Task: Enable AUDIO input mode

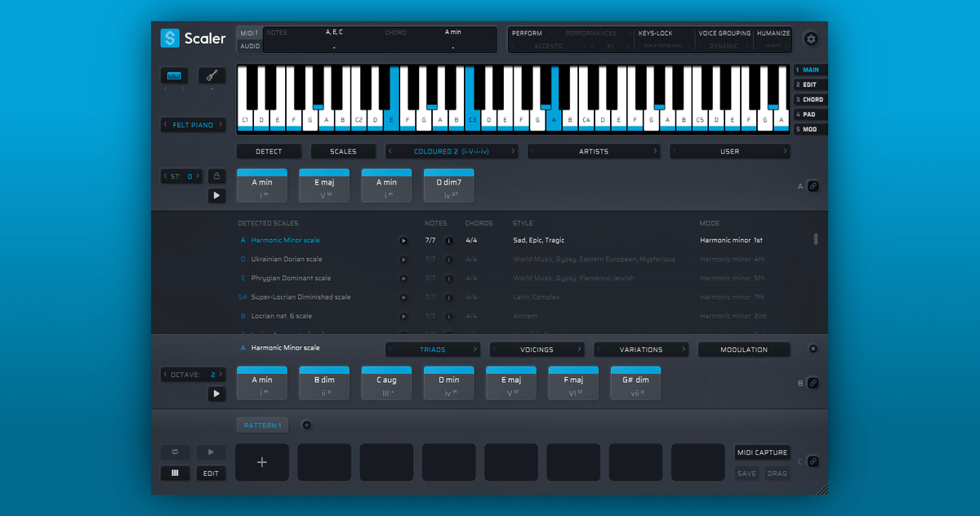Action: coord(250,47)
